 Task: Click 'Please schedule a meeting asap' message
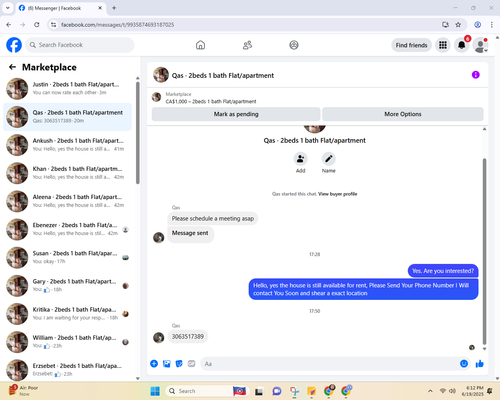click(x=213, y=218)
